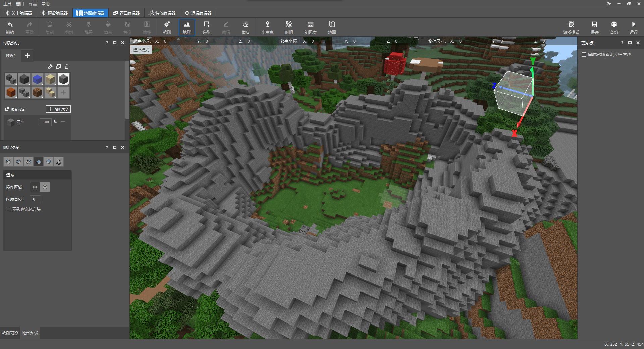Click the 增加成分 add component button
Viewport: 644px width, 349px height.
(58, 109)
